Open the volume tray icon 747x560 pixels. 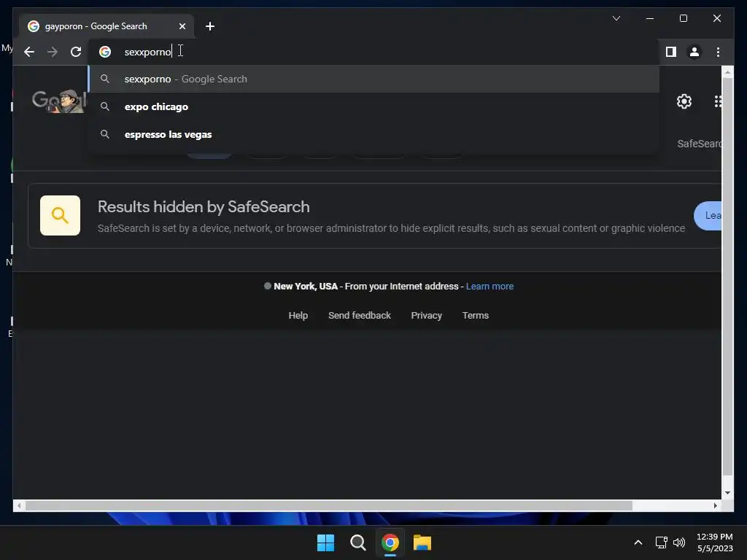(679, 542)
